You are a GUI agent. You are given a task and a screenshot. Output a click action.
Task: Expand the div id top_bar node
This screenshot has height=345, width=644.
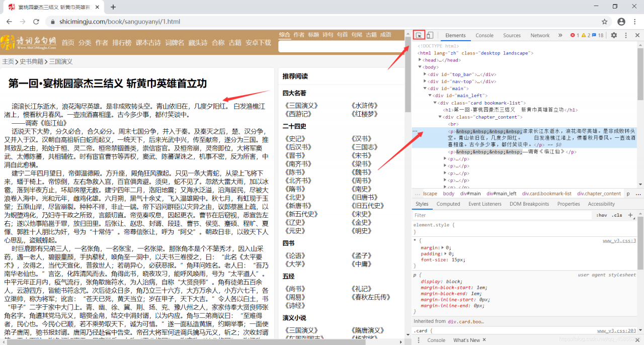pos(425,74)
